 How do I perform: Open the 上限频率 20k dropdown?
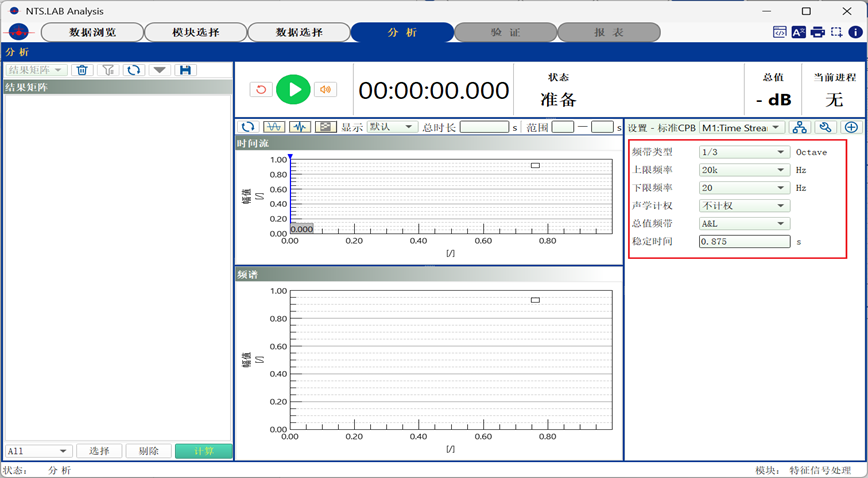(743, 170)
